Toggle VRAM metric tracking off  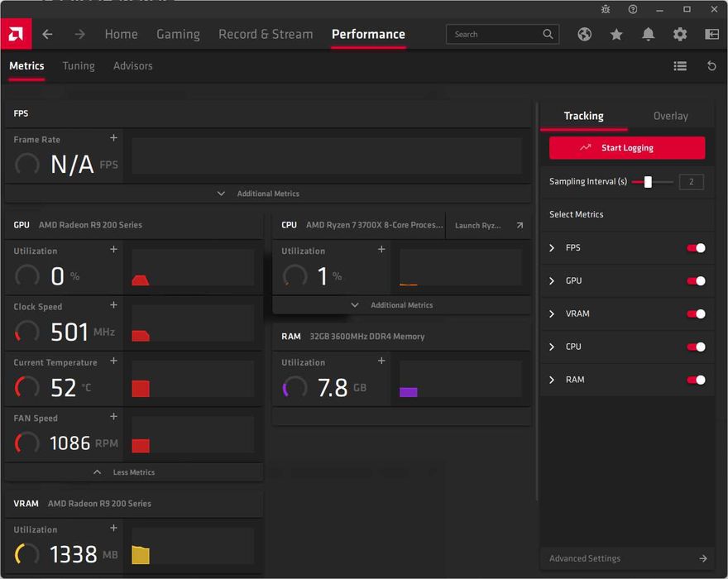(696, 313)
